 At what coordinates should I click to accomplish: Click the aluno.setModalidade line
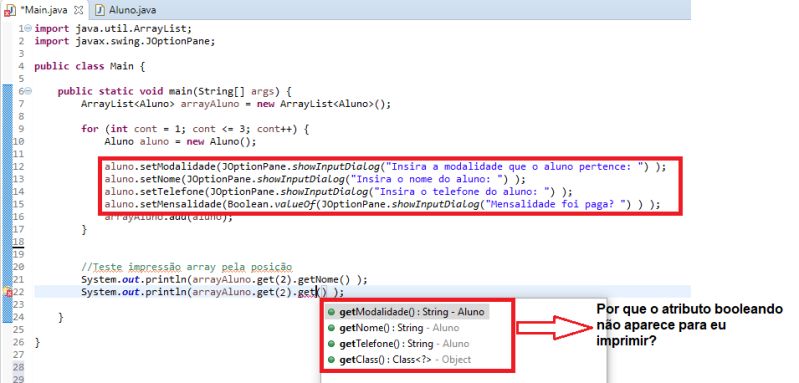pos(385,167)
